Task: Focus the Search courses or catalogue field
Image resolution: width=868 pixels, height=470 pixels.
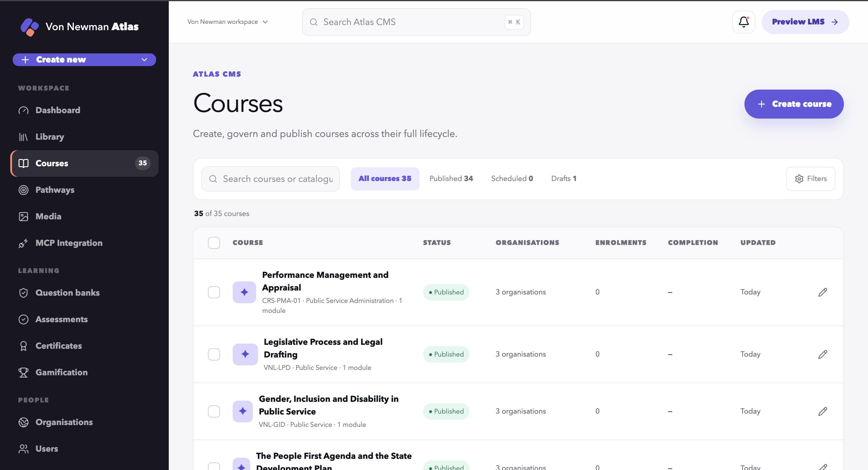Action: 271,179
